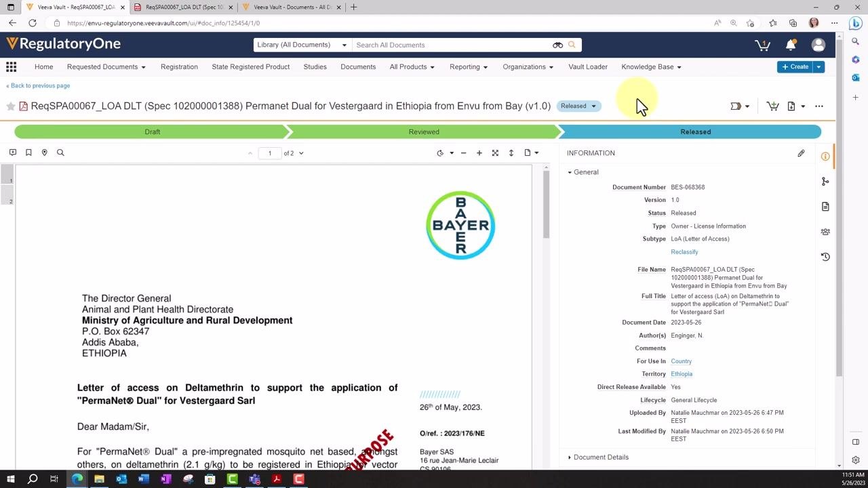Open the Ethiopia territory link
The height and width of the screenshot is (488, 868).
(x=682, y=374)
